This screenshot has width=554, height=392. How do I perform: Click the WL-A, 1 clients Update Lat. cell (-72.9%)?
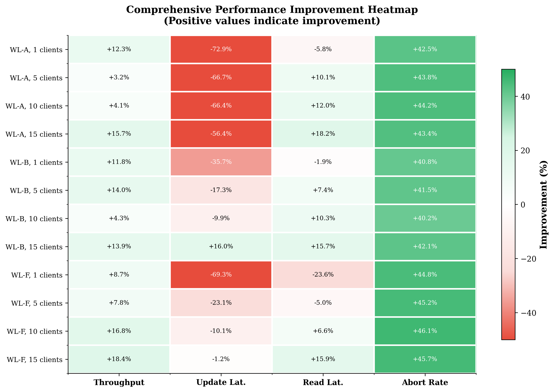[221, 49]
